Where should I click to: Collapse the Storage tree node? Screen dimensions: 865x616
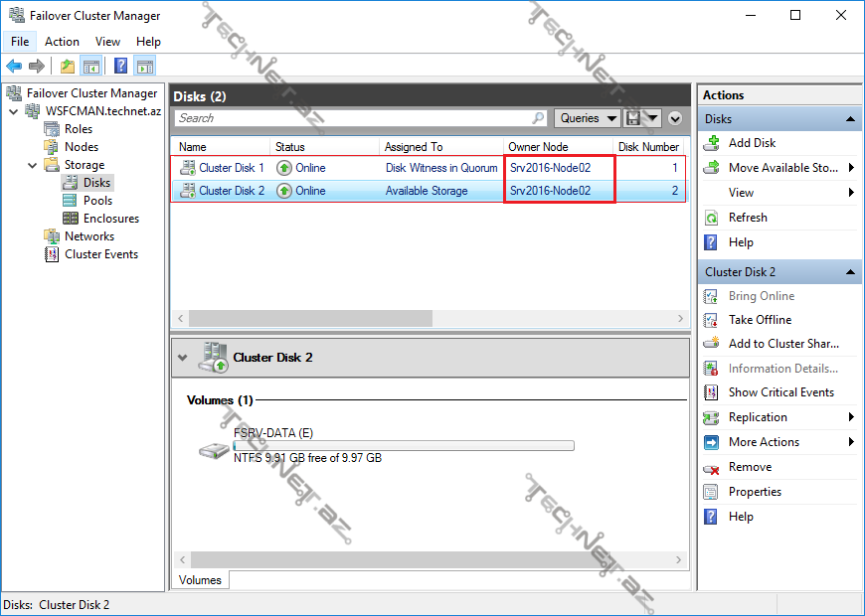pyautogui.click(x=33, y=164)
